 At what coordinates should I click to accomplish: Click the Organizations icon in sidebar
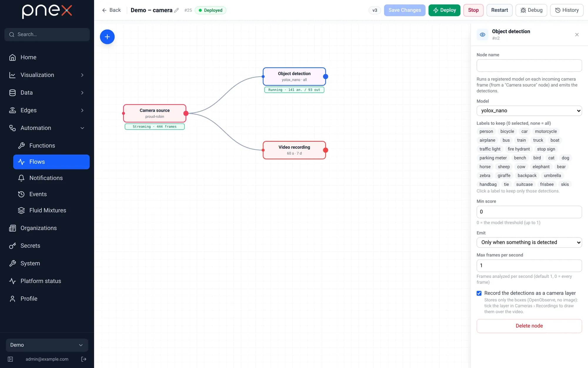point(12,228)
